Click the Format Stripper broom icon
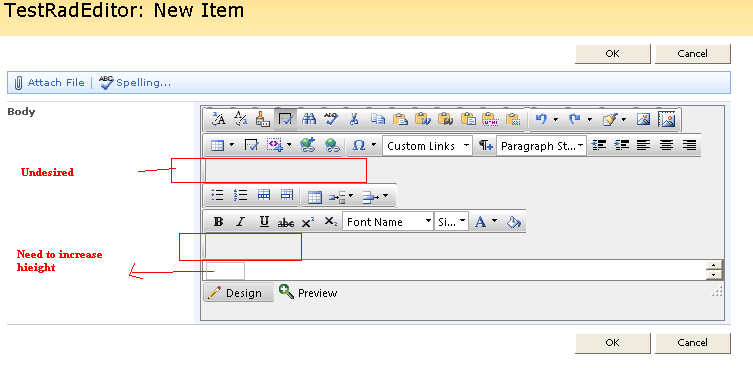The width and height of the screenshot is (753, 368). click(x=610, y=119)
